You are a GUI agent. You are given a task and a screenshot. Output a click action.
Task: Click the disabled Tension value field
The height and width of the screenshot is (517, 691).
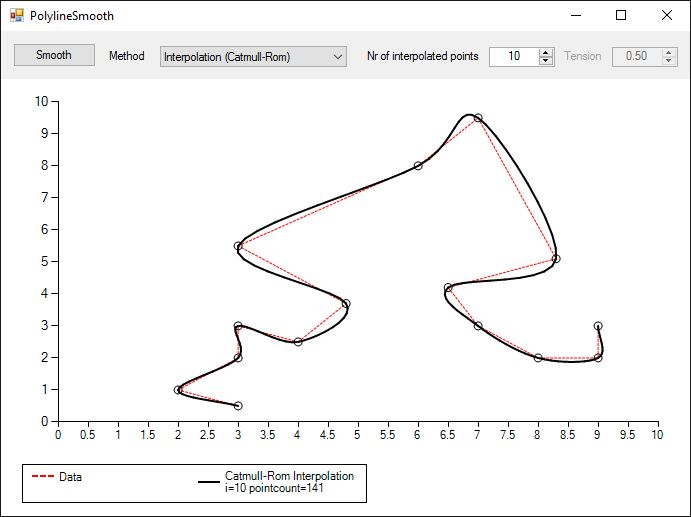pyautogui.click(x=636, y=56)
